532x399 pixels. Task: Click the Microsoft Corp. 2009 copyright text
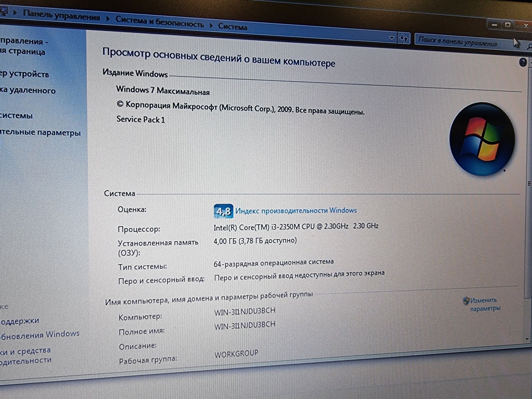click(240, 108)
